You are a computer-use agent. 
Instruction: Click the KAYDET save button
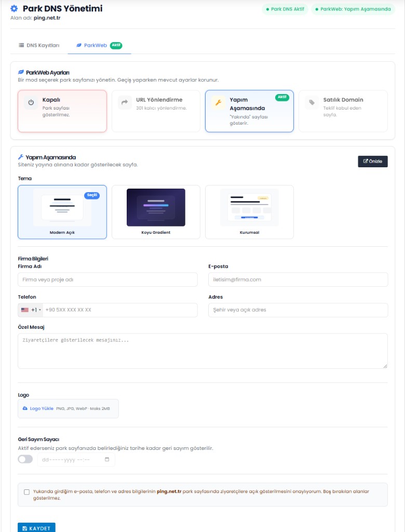pyautogui.click(x=37, y=528)
